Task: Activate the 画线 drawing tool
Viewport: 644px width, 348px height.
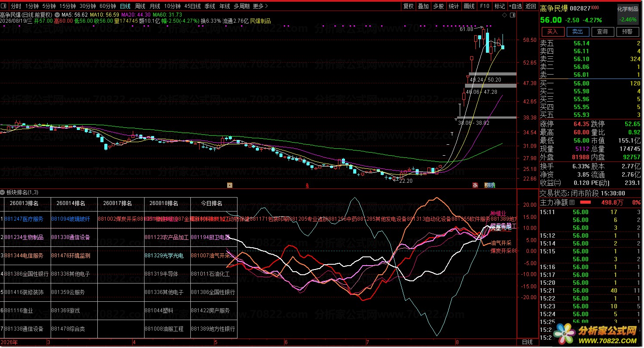Action: pyautogui.click(x=469, y=6)
